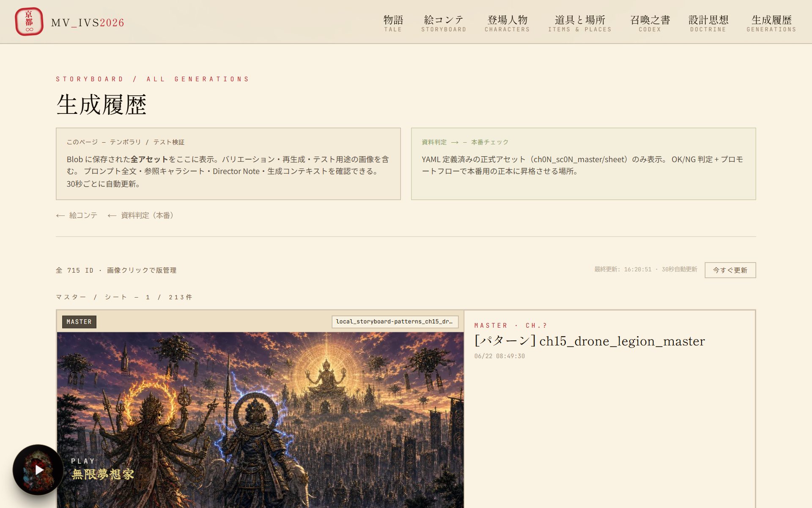This screenshot has width=812, height=508.
Task: Click the 今すぐ更新 refresh button
Action: pos(730,270)
